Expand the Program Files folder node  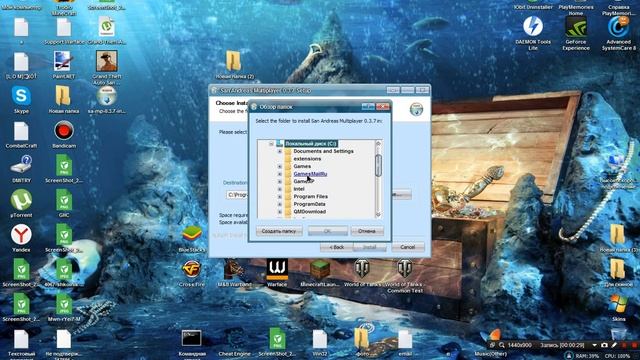(280, 197)
